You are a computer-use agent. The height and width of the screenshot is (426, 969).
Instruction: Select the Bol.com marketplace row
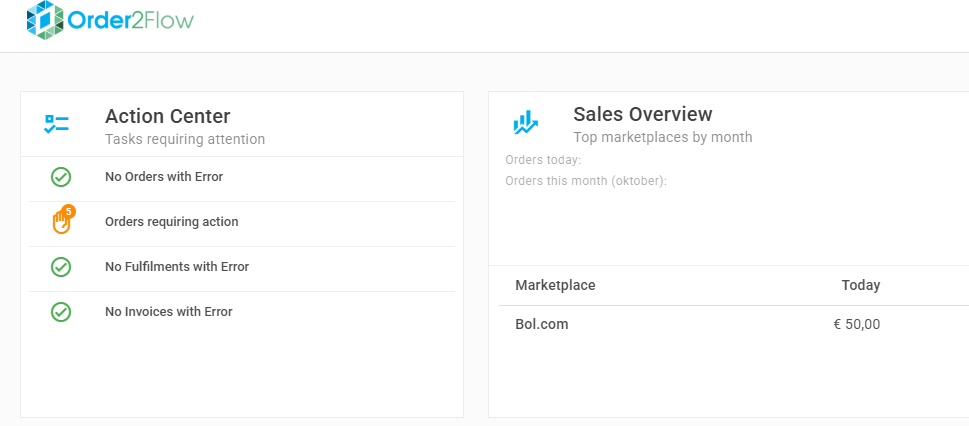point(541,324)
